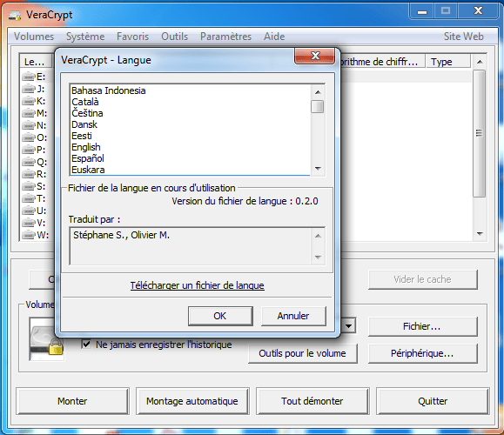This screenshot has width=504, height=435.
Task: Click translator box scroll down arrow
Action: [x=318, y=257]
